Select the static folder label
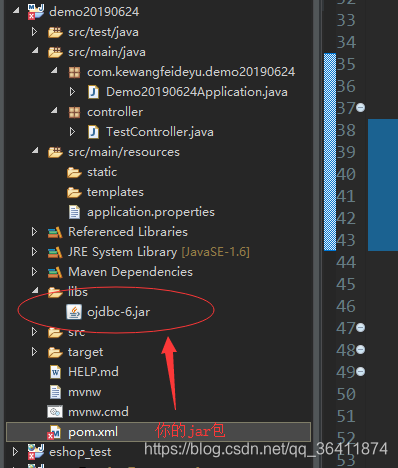Screen dimensions: 398x468 102,172
